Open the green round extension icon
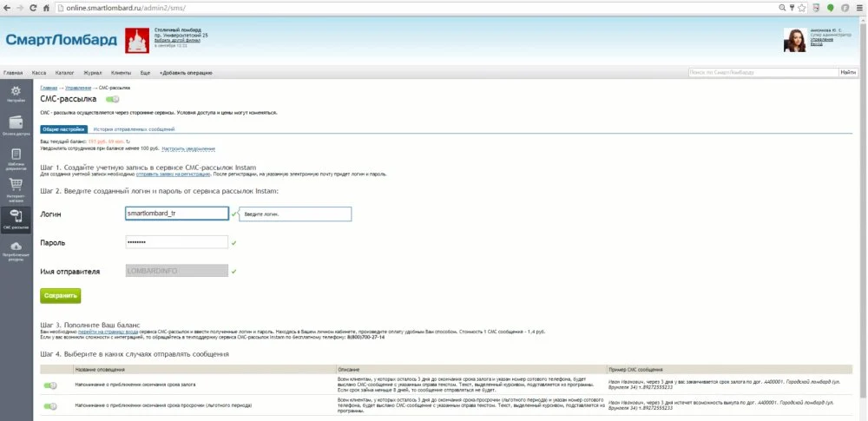This screenshot has height=421, width=868. (x=831, y=8)
